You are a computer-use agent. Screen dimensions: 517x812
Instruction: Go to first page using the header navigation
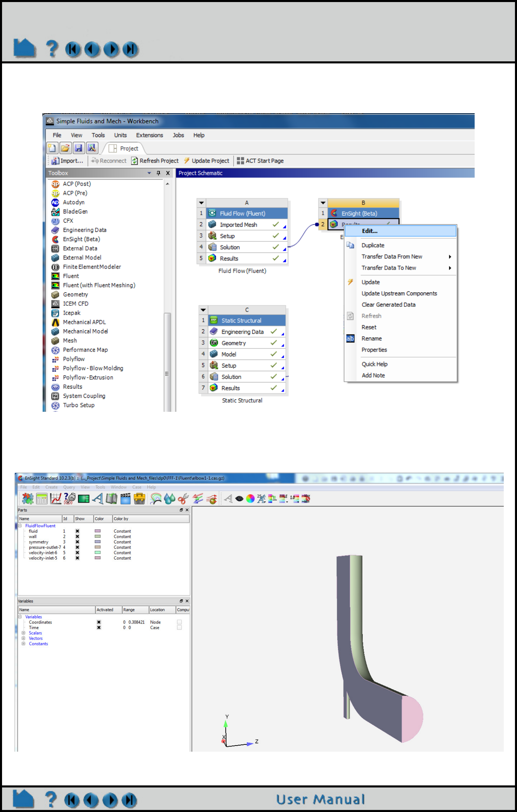(x=73, y=49)
